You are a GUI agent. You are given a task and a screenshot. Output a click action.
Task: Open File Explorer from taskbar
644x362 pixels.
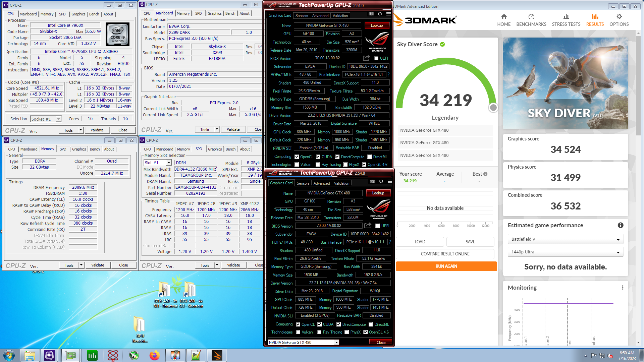point(30,355)
